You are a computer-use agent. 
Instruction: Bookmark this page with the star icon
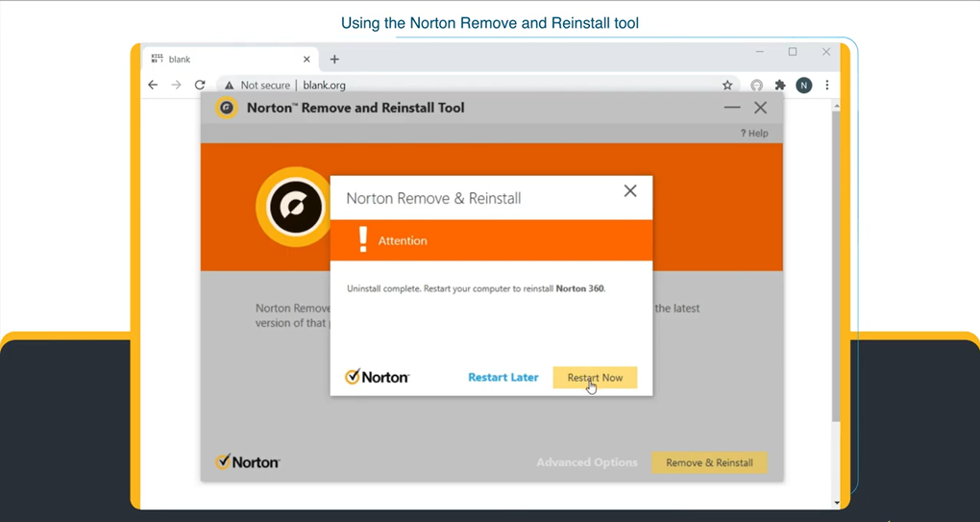pos(727,85)
